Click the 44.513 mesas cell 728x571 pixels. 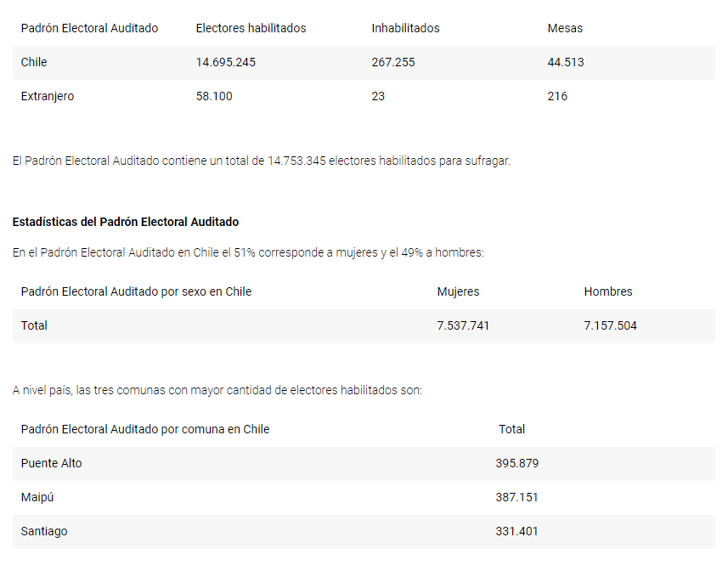click(x=566, y=62)
